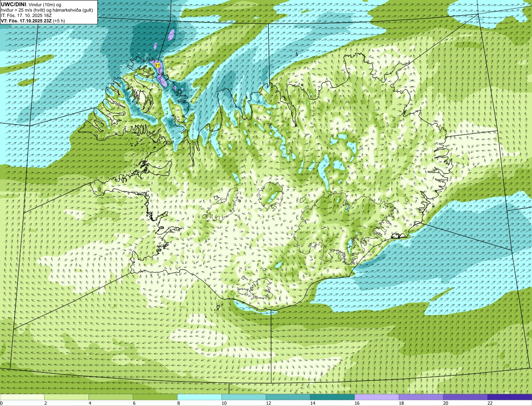The height and width of the screenshot is (406, 532).
Task: Click the dark indigo legend swatch above 22 m/s
Action: tap(510, 397)
